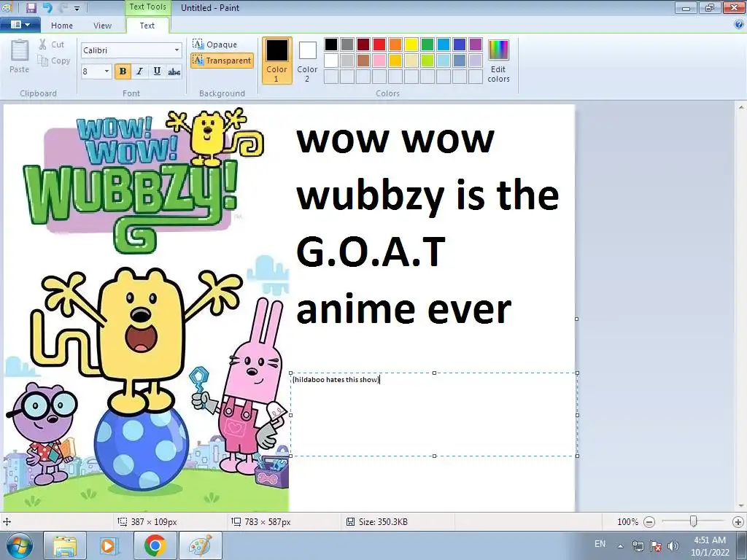The height and width of the screenshot is (560, 747).
Task: Click the vertical scrollbar up arrow
Action: [x=741, y=108]
